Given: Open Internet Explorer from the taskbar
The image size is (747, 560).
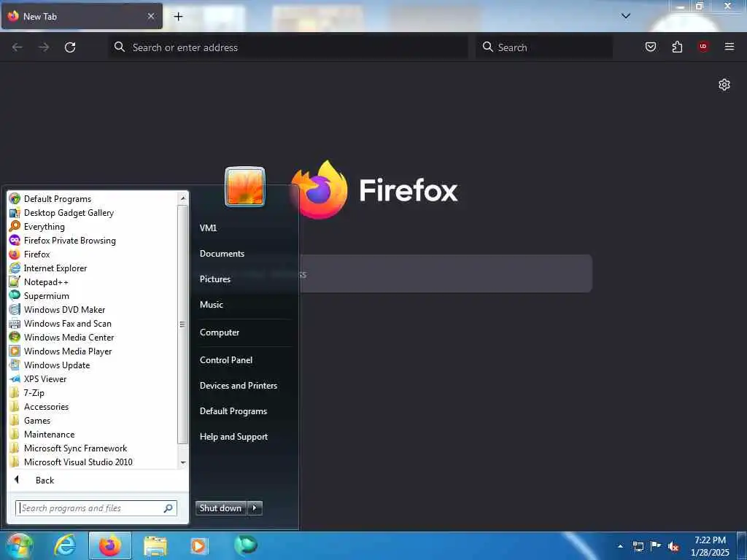Looking at the screenshot, I should [x=65, y=545].
